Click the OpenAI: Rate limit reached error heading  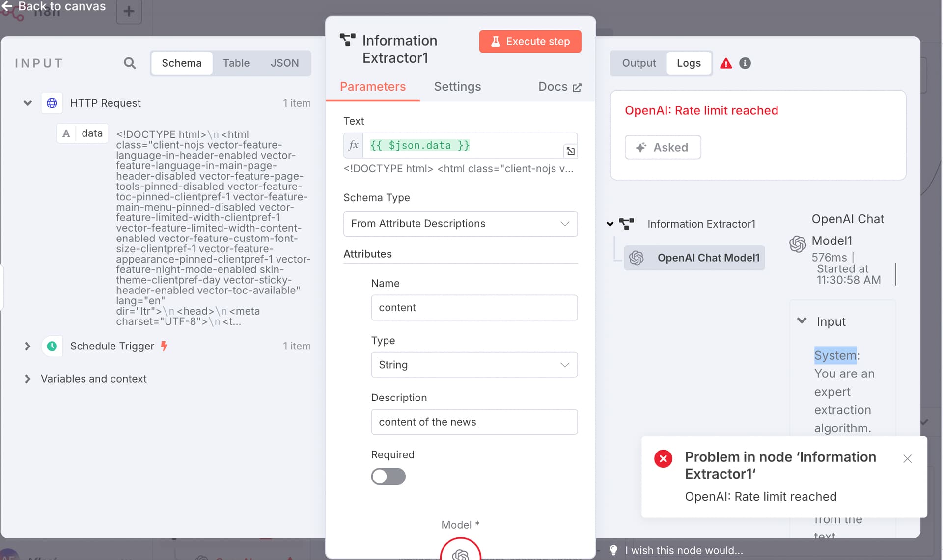701,110
